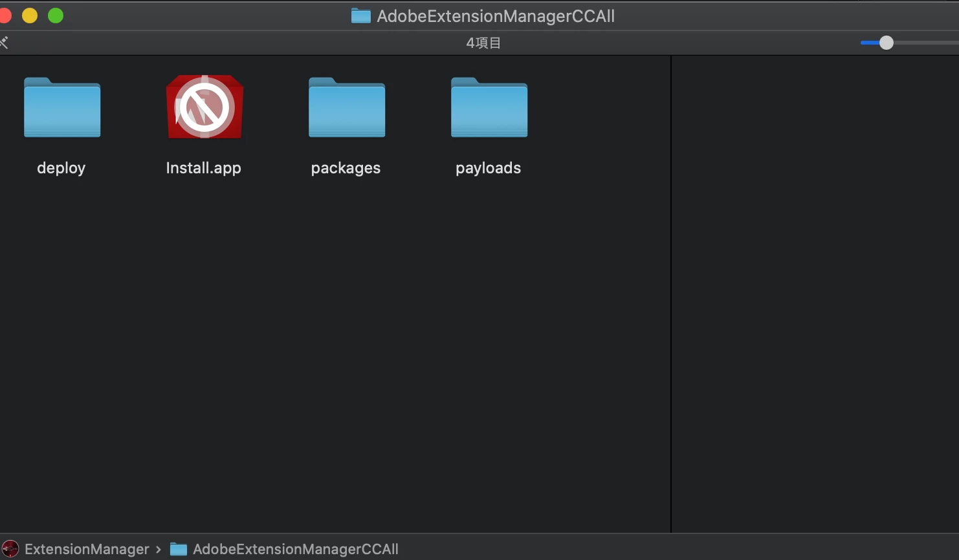The width and height of the screenshot is (959, 560).
Task: Click the yellow minimize window button
Action: click(x=30, y=16)
